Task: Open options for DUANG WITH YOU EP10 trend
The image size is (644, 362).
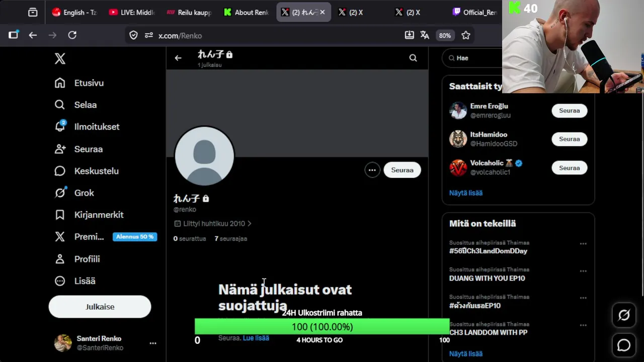Action: tap(583, 271)
